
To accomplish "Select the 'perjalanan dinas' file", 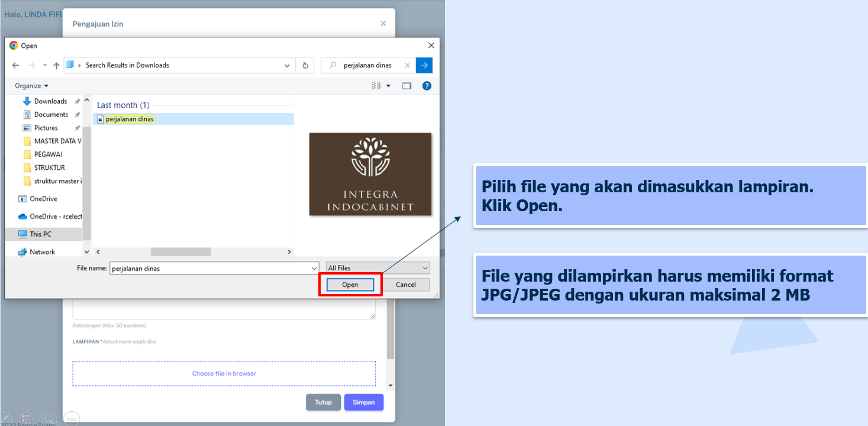I will pyautogui.click(x=130, y=119).
